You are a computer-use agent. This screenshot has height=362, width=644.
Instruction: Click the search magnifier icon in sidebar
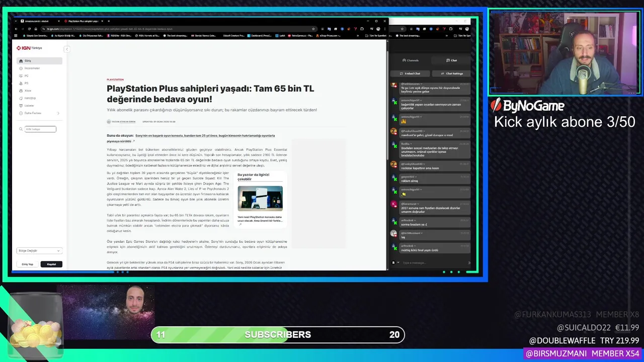[x=21, y=129]
